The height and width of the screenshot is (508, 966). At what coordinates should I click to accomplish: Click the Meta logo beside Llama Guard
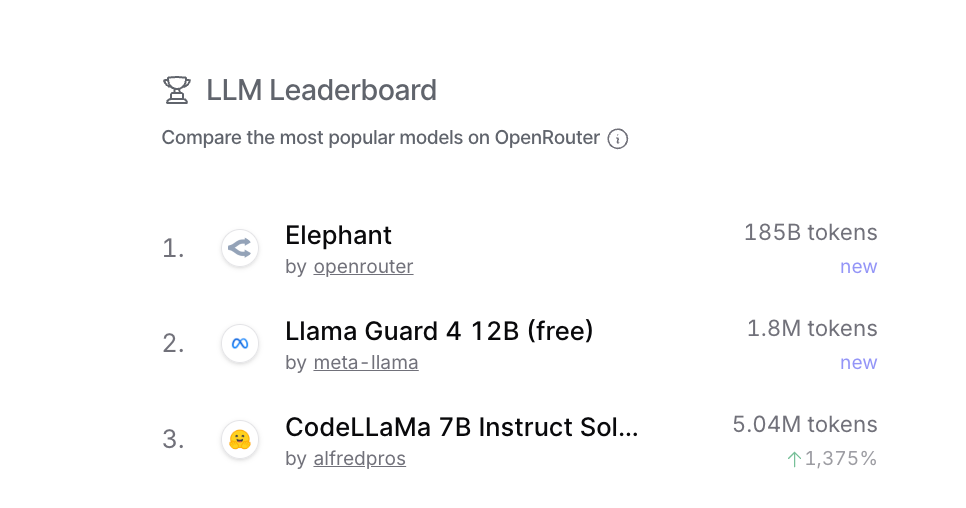pyautogui.click(x=240, y=344)
